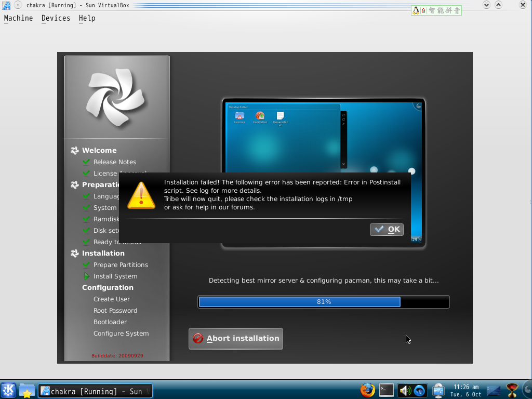The image size is (532, 399).
Task: Click OK in the installation failed dialog
Action: coord(387,230)
